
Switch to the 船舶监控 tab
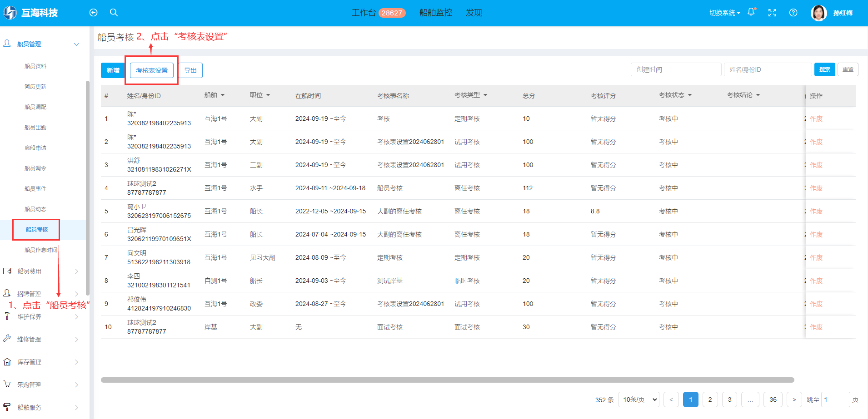click(435, 13)
